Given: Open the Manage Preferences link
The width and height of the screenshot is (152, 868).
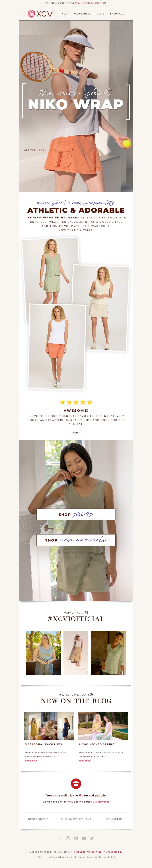Looking at the screenshot, I should point(88,851).
